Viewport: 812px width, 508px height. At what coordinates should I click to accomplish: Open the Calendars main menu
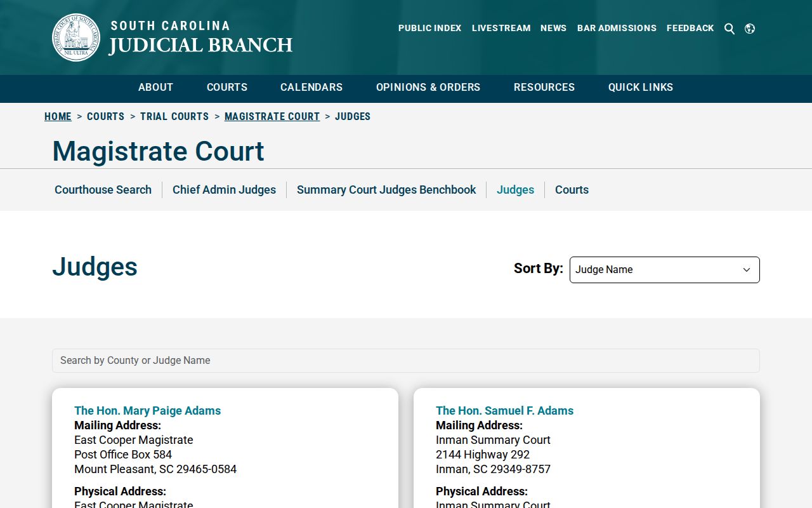(311, 88)
